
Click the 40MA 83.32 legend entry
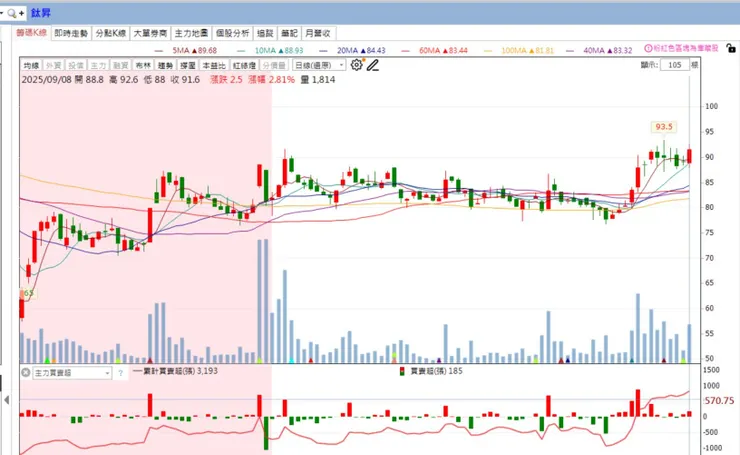599,50
